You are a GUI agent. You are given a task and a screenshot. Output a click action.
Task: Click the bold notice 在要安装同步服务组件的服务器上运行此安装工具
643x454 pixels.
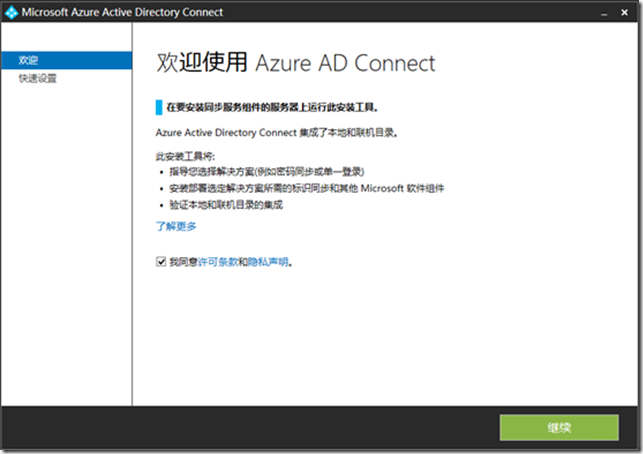pyautogui.click(x=272, y=107)
